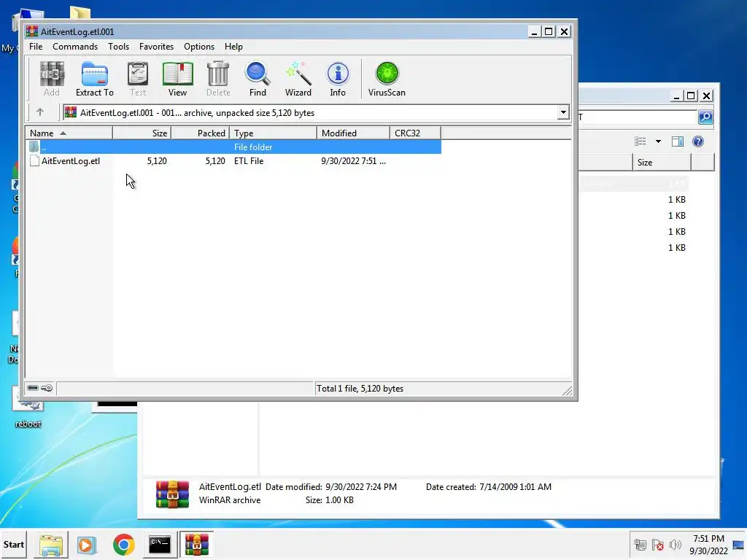Click the volume speaker tray icon
Viewport: 747px width, 560px height.
[x=675, y=545]
